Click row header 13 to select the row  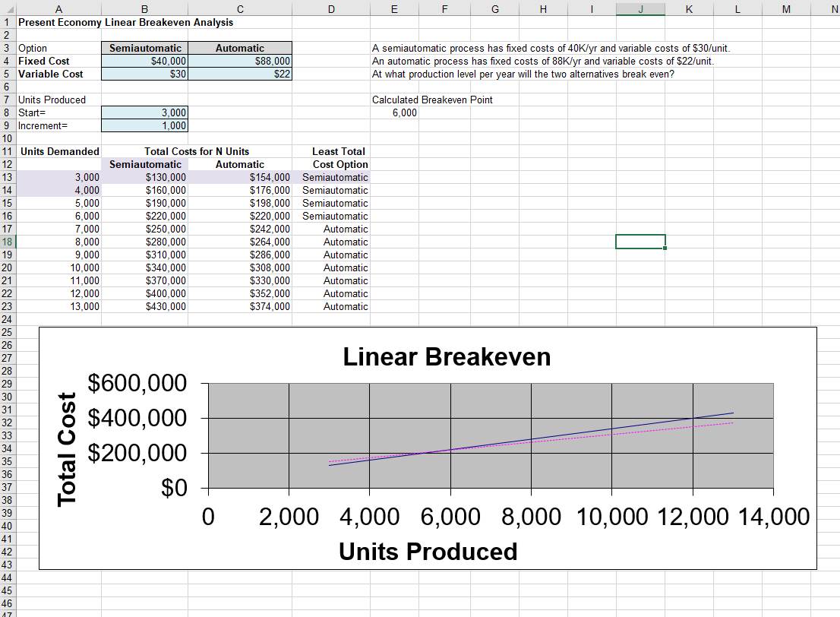(x=9, y=177)
